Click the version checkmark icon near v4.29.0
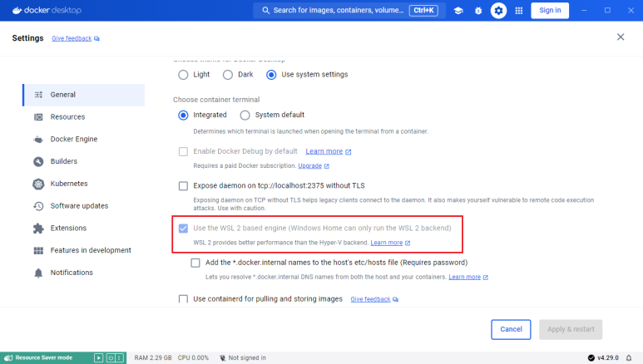 tap(591, 358)
